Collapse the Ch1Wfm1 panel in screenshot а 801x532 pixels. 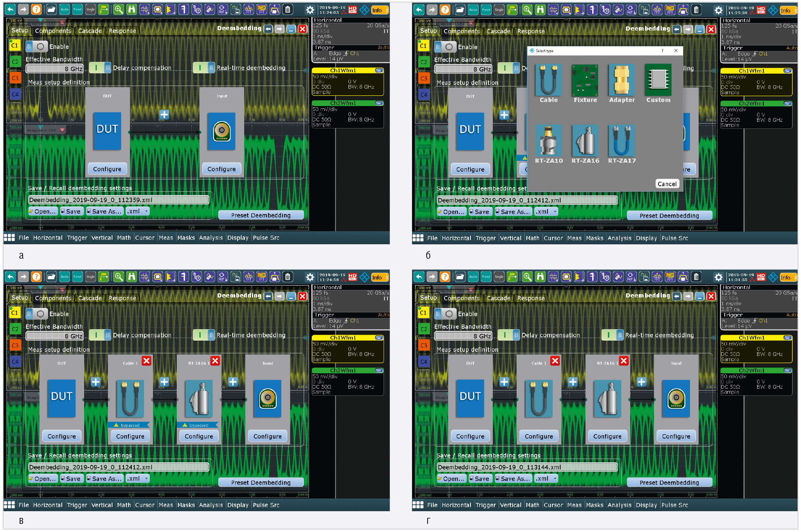point(379,70)
